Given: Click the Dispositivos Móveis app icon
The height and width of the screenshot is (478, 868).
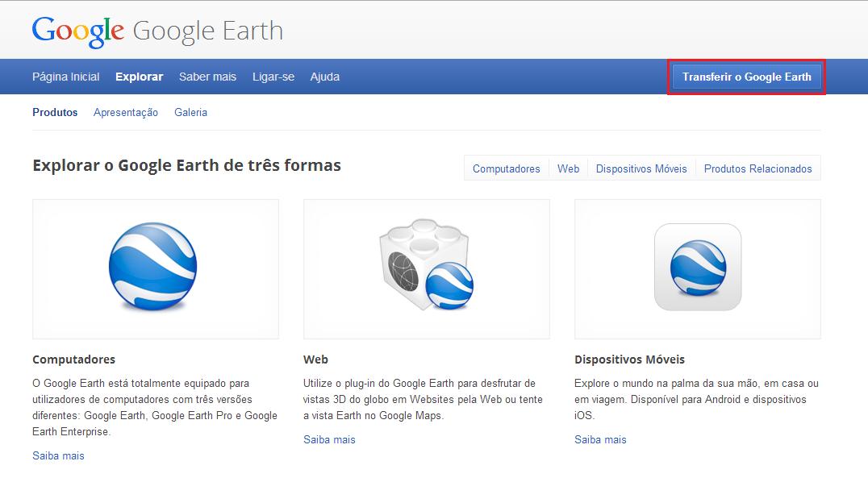Looking at the screenshot, I should point(697,267).
